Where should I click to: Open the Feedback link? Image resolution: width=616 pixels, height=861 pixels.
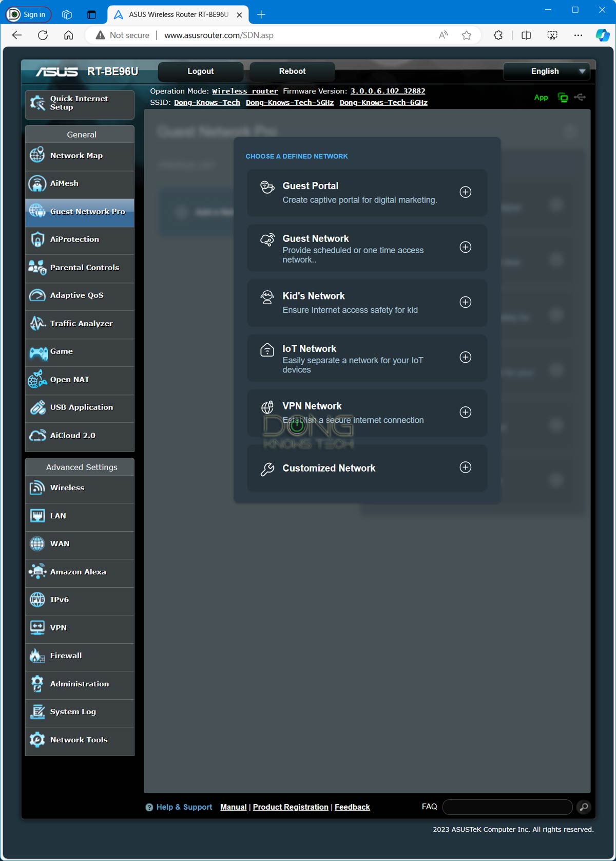pyautogui.click(x=352, y=807)
